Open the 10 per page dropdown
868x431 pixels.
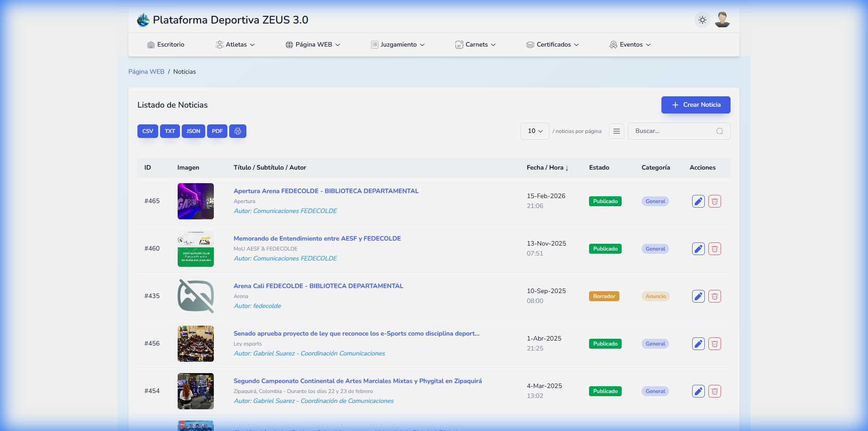tap(534, 131)
